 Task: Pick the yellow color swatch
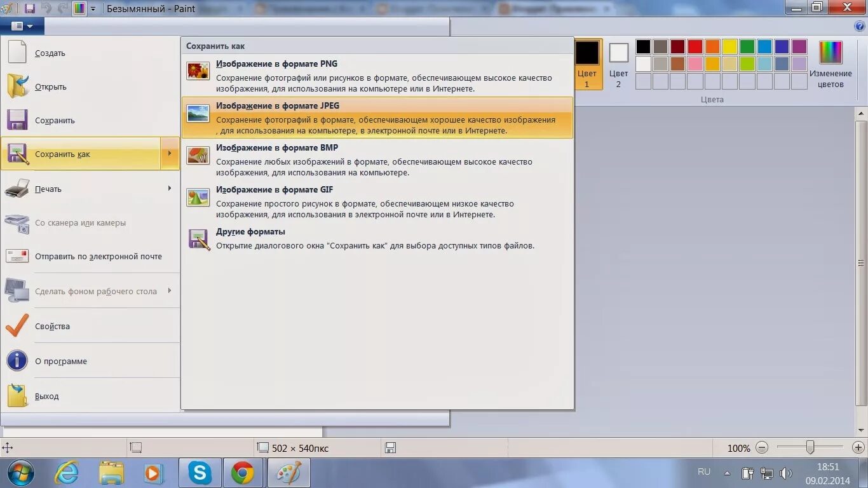(729, 46)
